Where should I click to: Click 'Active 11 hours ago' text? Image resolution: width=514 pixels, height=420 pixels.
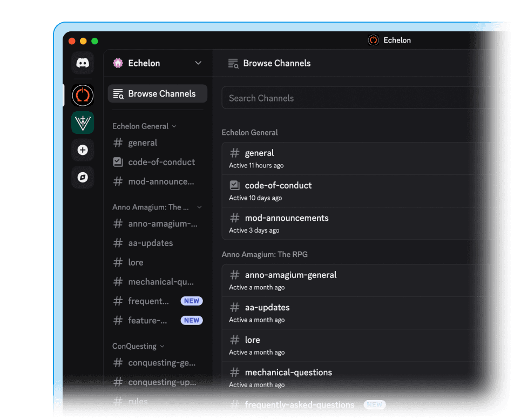pos(256,166)
